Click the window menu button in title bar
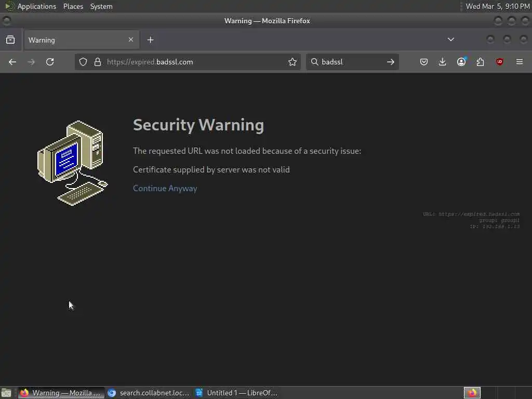This screenshot has width=532, height=399. (x=6, y=21)
